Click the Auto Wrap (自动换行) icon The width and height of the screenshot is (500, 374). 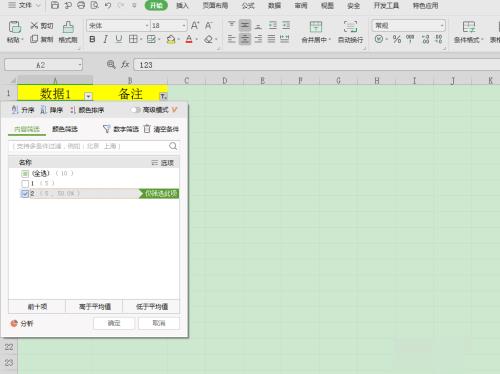350,27
